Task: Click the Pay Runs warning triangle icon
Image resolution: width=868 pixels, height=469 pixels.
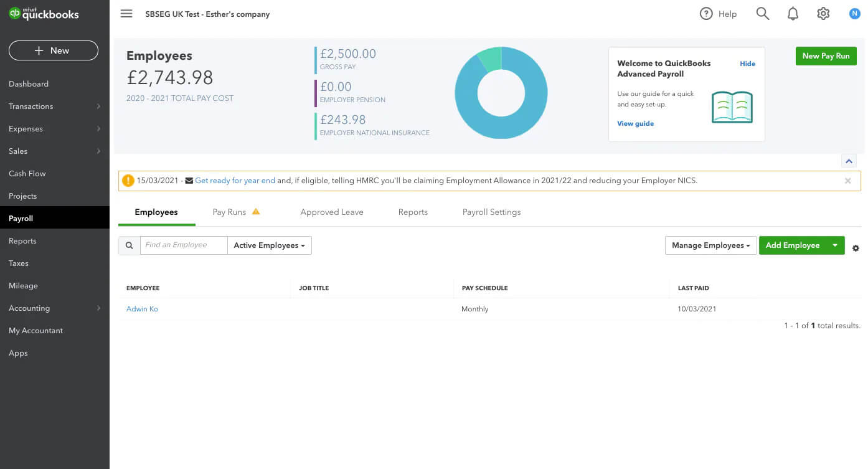Action: (256, 212)
